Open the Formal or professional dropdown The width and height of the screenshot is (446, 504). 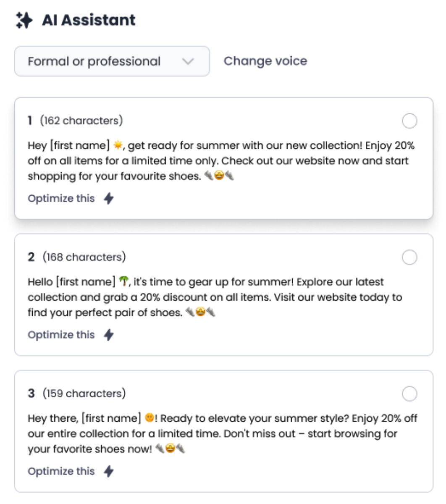click(x=112, y=61)
